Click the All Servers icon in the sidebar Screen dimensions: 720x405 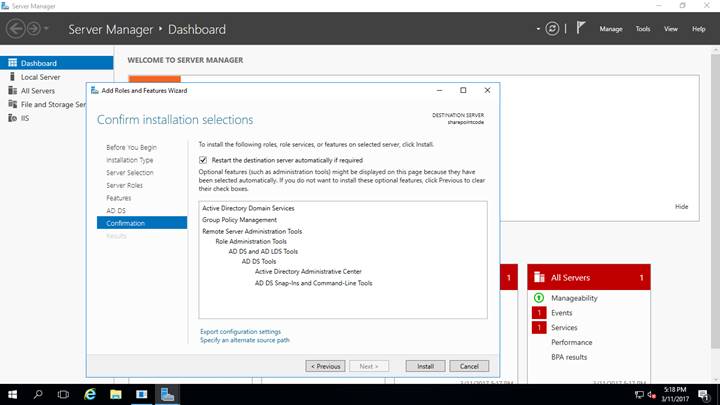click(12, 90)
